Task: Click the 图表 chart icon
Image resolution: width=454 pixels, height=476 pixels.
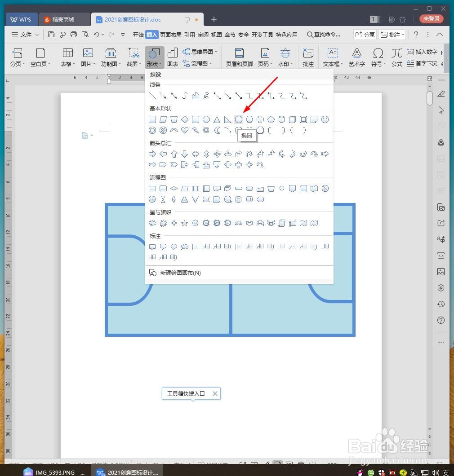Action: coord(172,57)
